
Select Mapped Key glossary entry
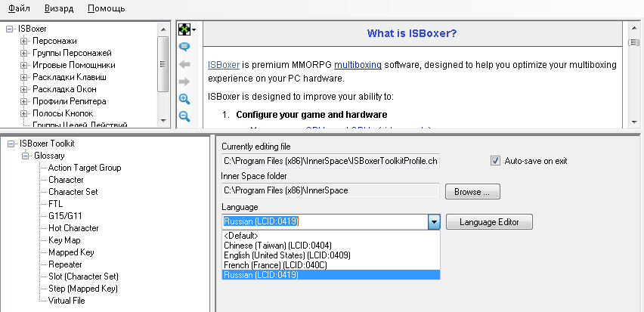71,252
